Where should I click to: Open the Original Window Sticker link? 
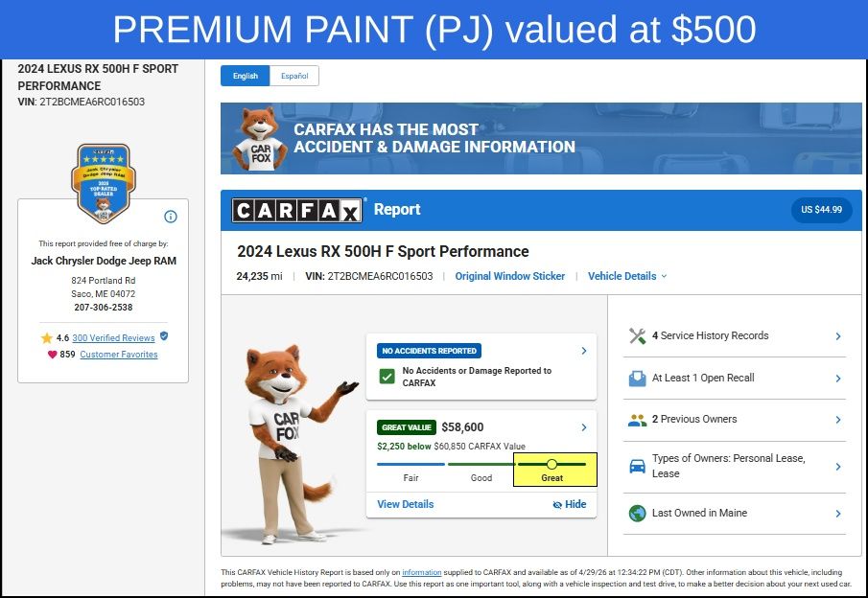[x=510, y=276]
